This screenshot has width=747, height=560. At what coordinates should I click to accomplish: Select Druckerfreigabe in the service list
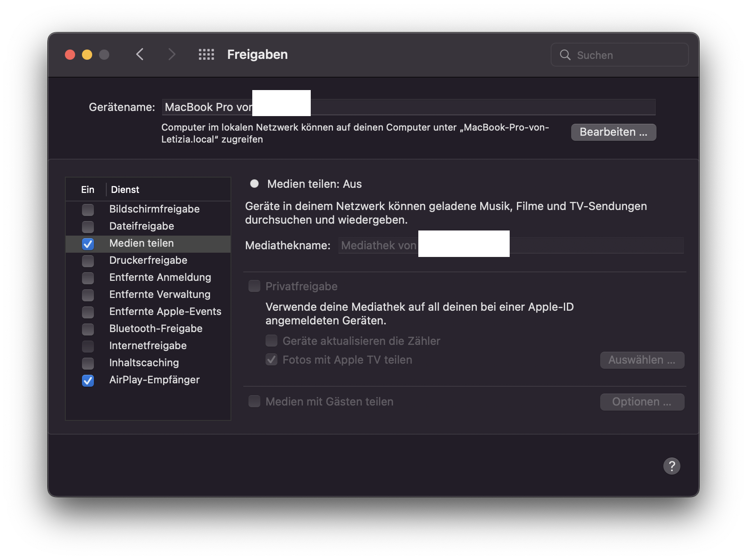point(148,260)
